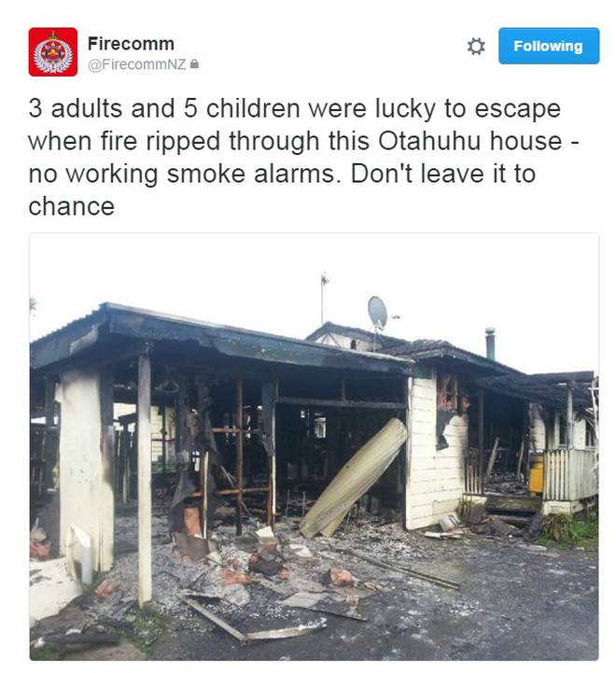Screen dimensions: 616x673
Task: Open the Firecomm display name link
Action: 131,44
